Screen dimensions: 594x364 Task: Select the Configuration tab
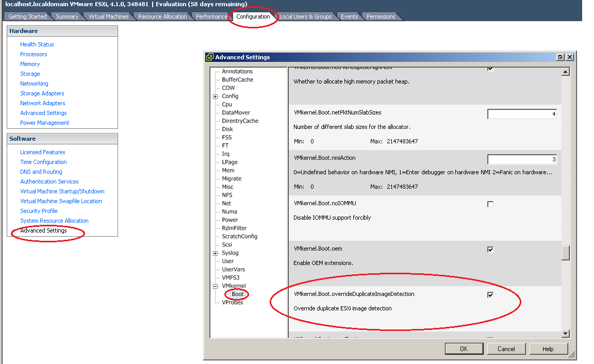point(253,16)
